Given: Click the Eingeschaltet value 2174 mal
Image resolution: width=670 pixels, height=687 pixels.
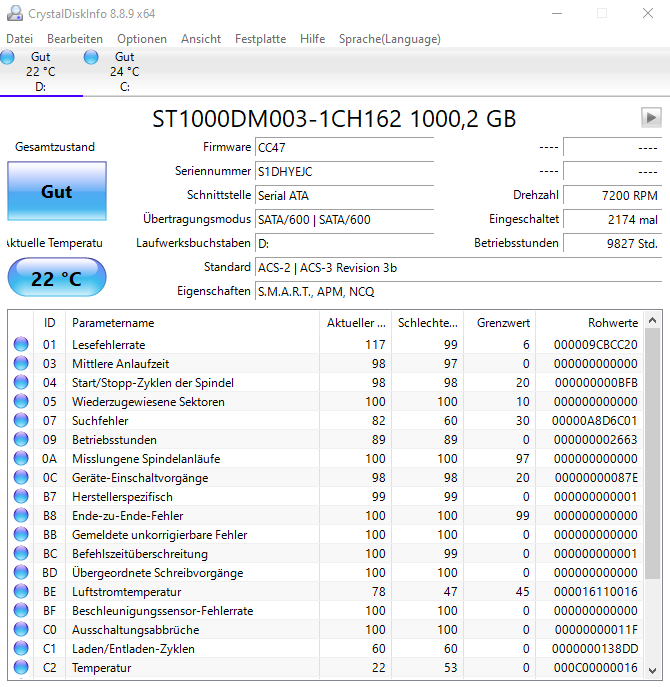Looking at the screenshot, I should (x=612, y=220).
